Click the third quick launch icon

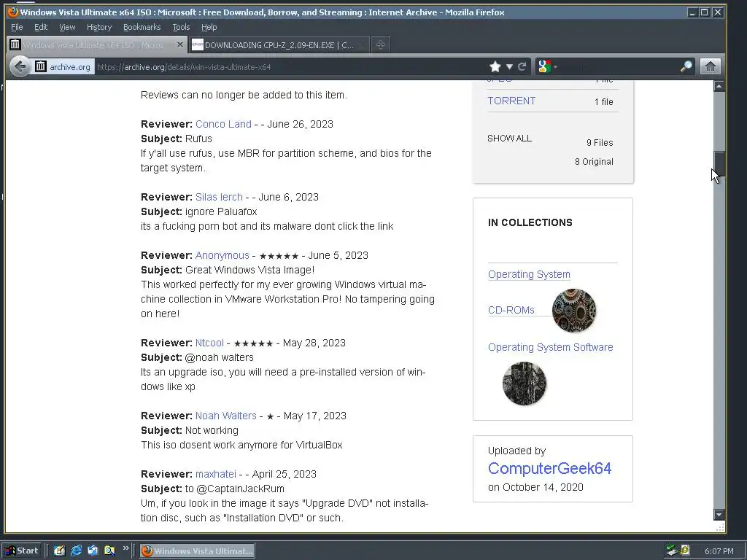[93, 551]
